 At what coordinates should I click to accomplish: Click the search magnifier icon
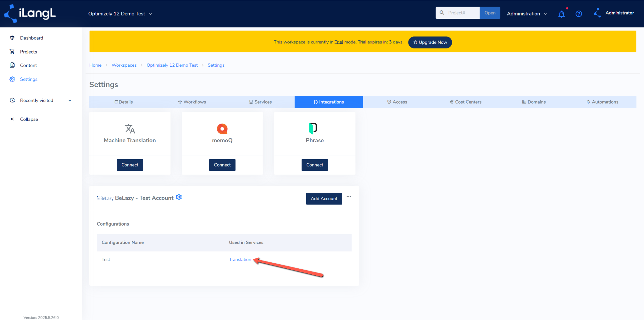[x=442, y=13]
